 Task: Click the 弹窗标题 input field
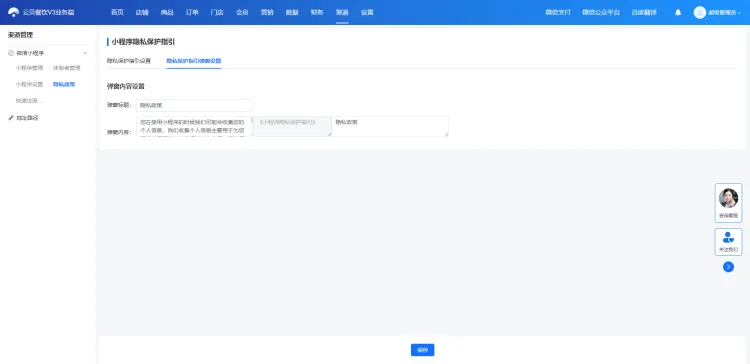pos(194,105)
